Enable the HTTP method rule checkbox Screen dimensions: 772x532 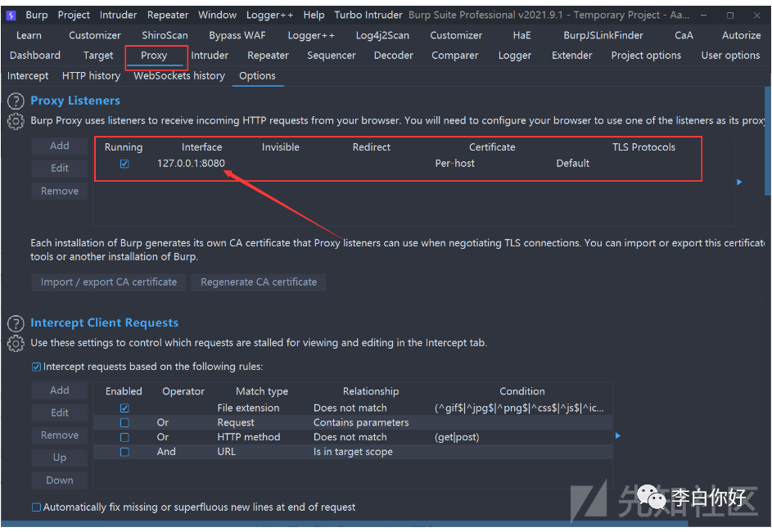[124, 437]
